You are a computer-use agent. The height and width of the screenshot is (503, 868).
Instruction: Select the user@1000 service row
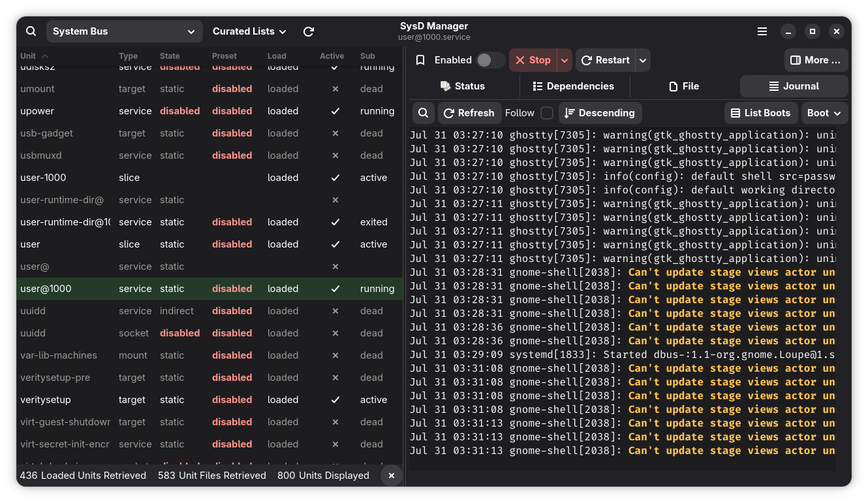(209, 289)
